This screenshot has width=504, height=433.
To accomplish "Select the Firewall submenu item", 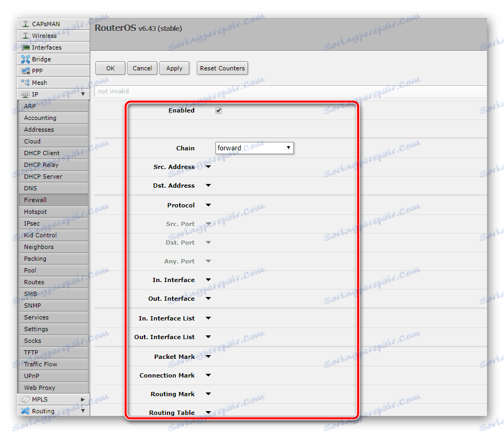I will (x=53, y=200).
